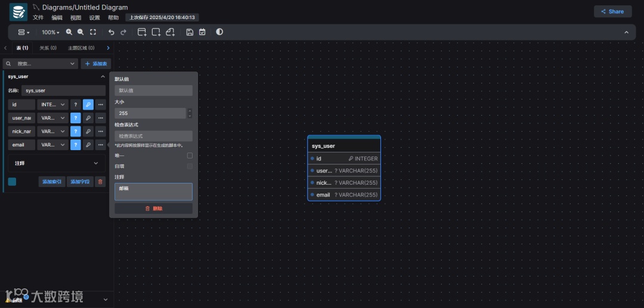
Task: Click the to-do calendar check icon
Action: 202,32
